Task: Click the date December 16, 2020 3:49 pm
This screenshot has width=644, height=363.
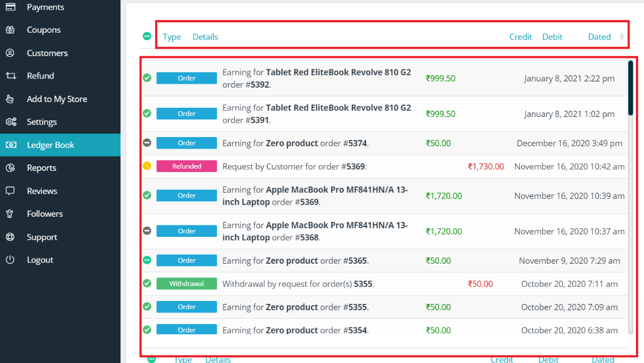Action: [569, 143]
